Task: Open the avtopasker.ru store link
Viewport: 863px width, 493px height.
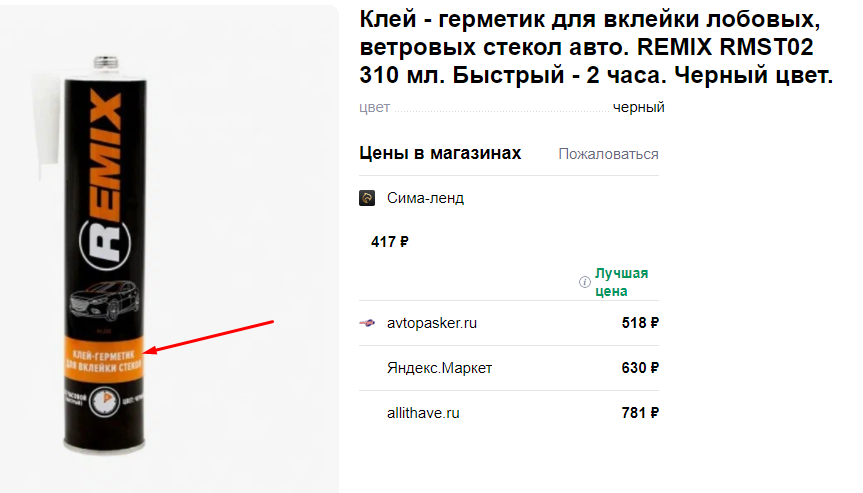Action: click(432, 323)
